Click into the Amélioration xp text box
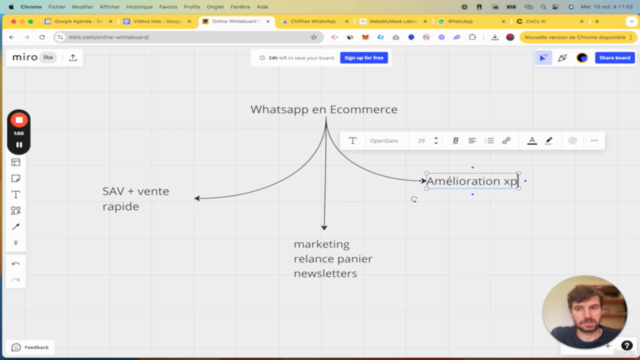 471,181
